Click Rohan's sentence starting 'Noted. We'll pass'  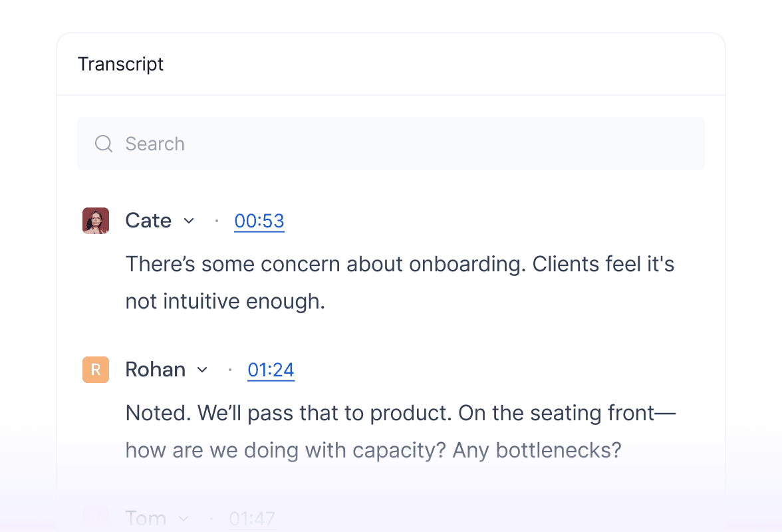pos(399,432)
